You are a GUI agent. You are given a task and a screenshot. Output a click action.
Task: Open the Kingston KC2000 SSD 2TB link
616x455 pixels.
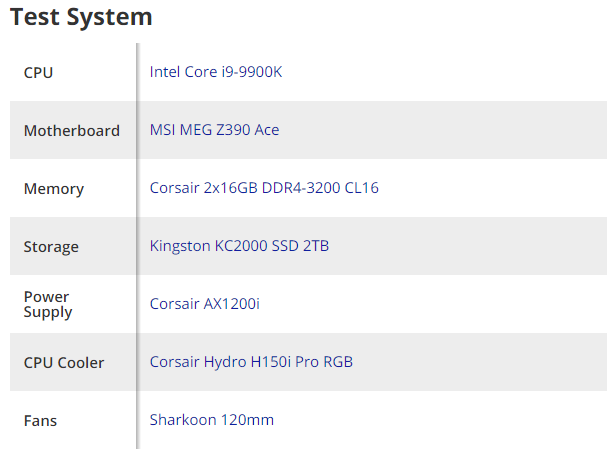(239, 246)
